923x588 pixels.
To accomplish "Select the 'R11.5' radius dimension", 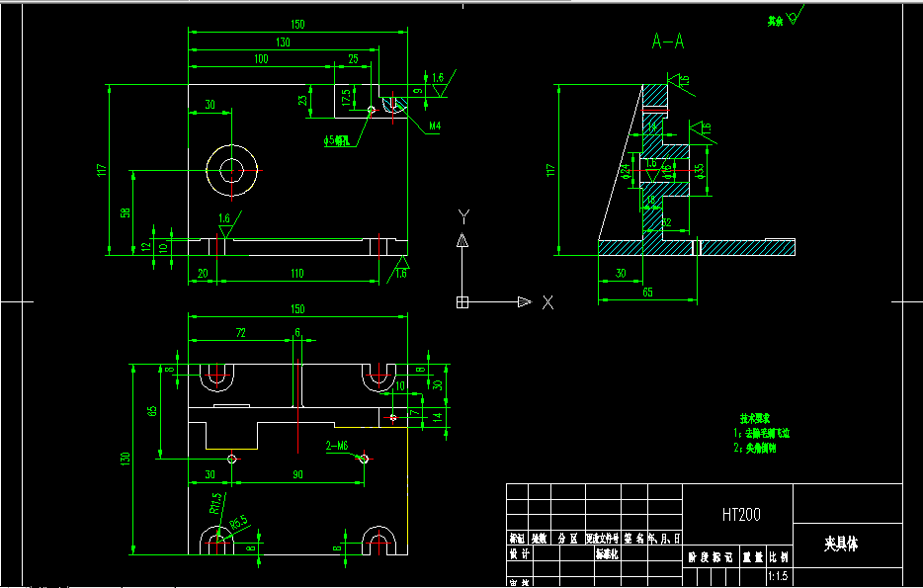I will [x=216, y=504].
